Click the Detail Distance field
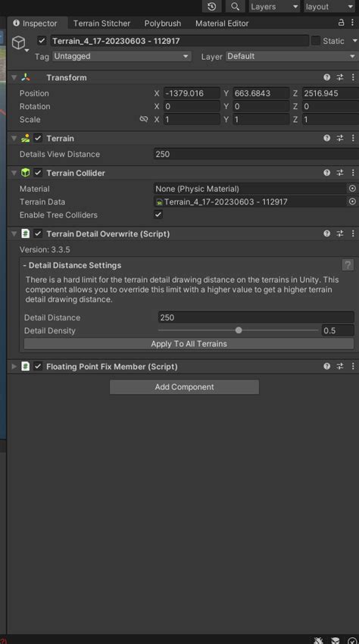This screenshot has width=359, height=644. coord(256,317)
